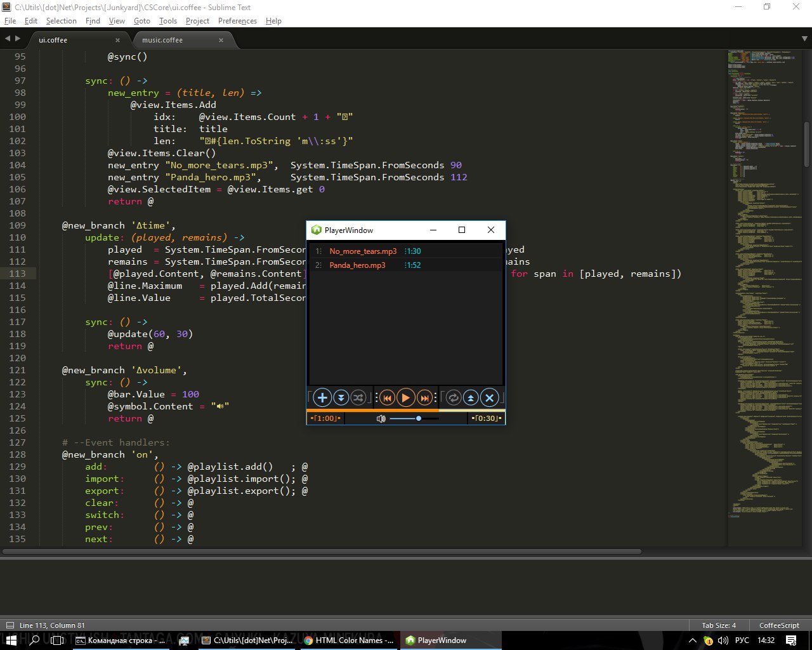
Task: Clear the playlist with the X circle icon
Action: 489,398
